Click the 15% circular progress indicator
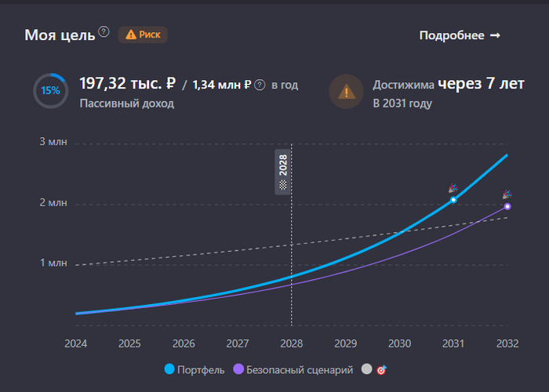 (x=50, y=90)
